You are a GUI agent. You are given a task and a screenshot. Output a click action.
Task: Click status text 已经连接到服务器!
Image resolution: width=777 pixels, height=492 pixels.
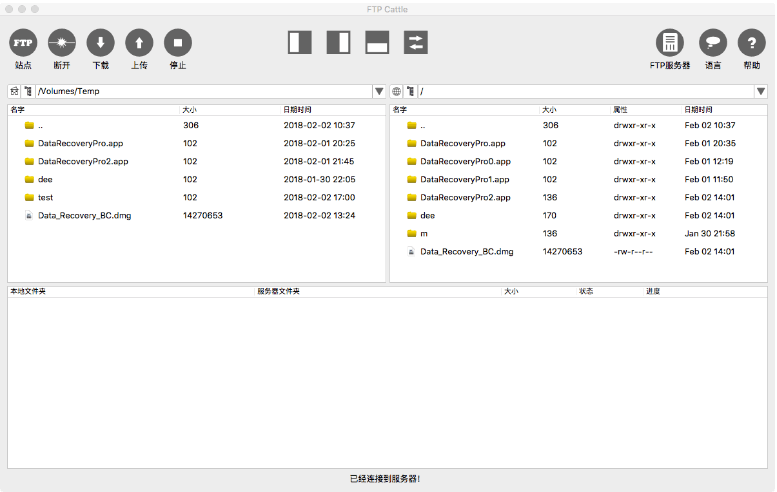point(385,479)
